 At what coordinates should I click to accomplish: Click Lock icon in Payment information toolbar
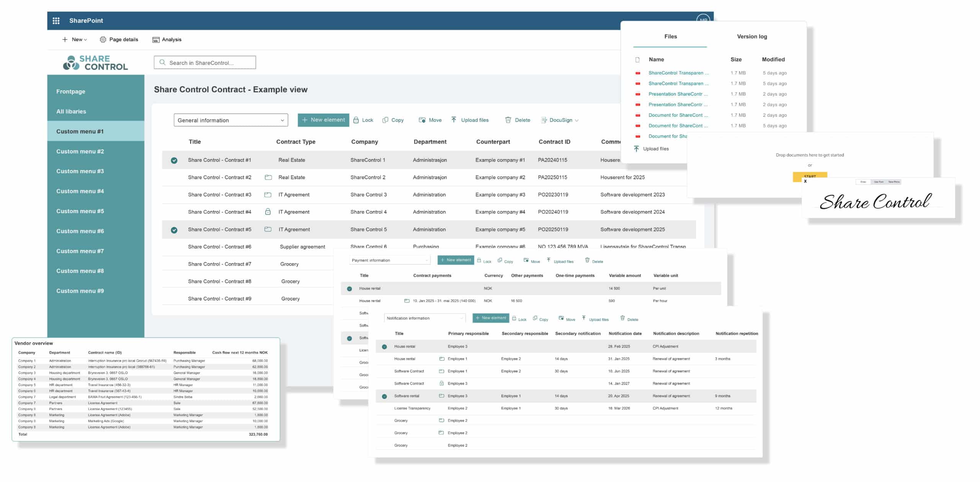(x=479, y=260)
